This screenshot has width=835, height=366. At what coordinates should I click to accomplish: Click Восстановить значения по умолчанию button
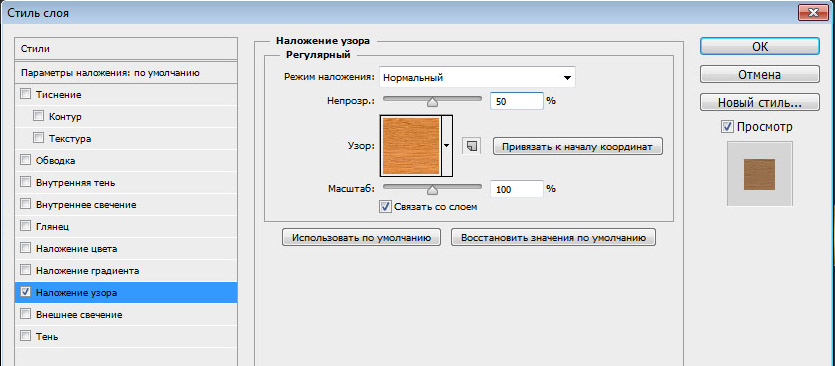[553, 238]
